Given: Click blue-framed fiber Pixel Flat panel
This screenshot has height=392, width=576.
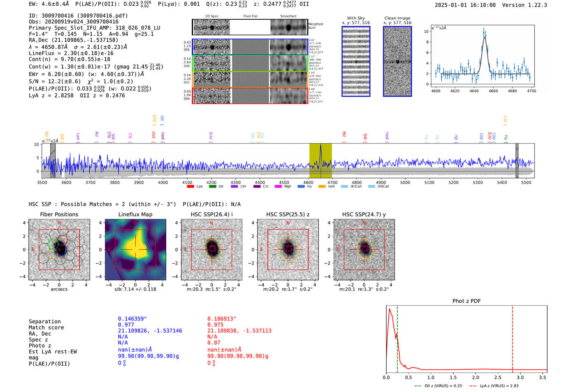Looking at the screenshot, I should 250,47.
